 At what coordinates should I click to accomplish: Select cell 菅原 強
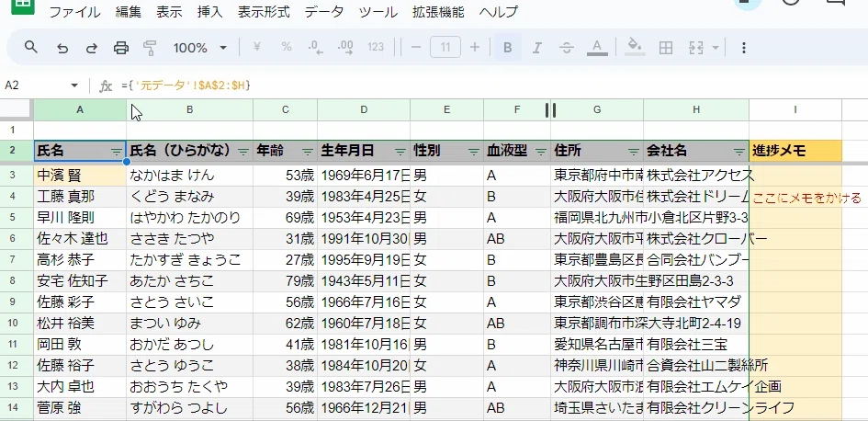[80, 409]
